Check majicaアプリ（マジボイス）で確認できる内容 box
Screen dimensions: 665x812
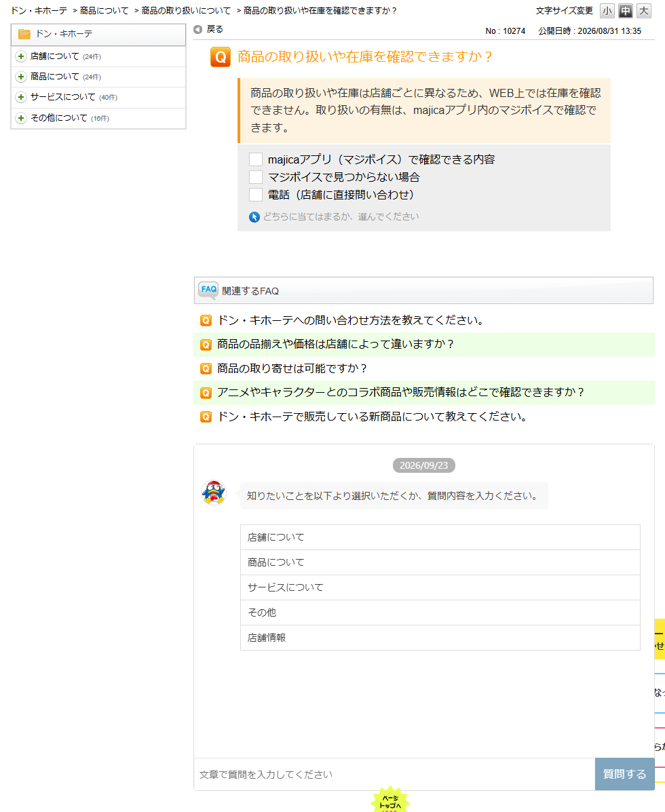(x=256, y=159)
